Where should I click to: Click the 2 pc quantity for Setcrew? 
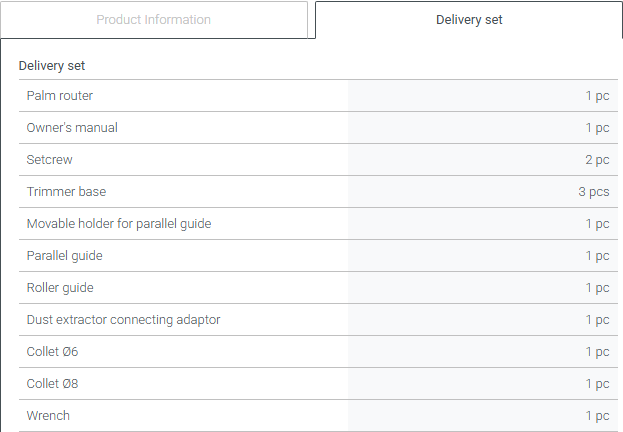[x=597, y=160]
